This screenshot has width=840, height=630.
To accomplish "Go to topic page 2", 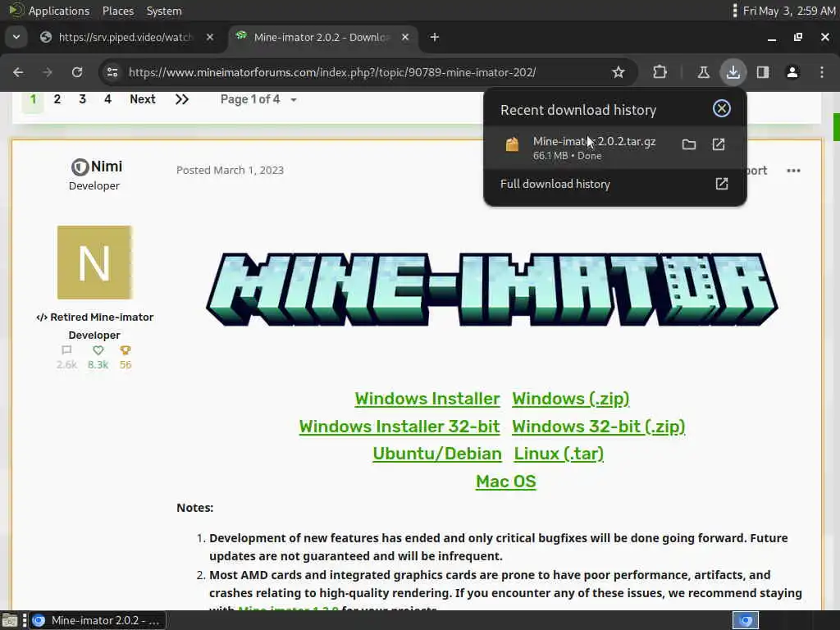I will pyautogui.click(x=57, y=99).
